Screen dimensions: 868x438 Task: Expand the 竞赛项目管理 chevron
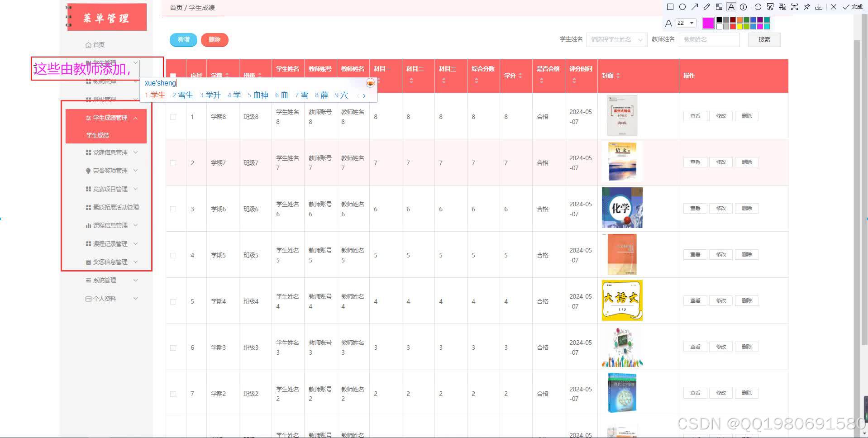tap(135, 189)
